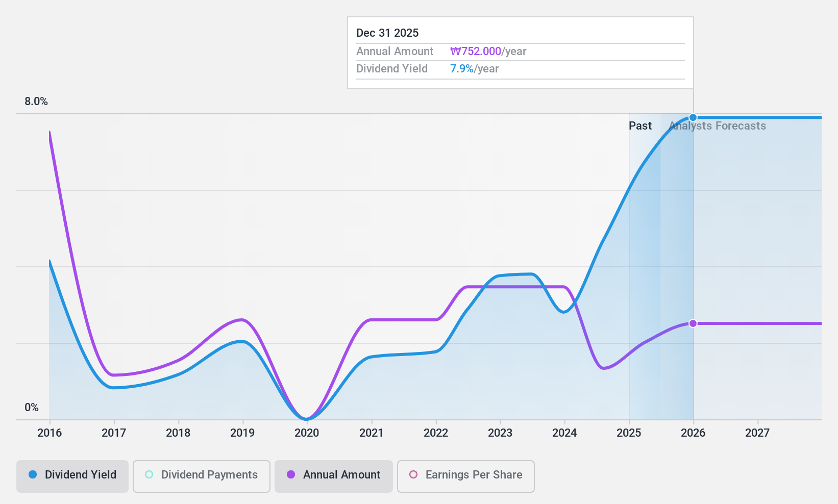Click the teal circle in Dividend Payments legend
Viewport: 838px width, 504px height.
149,474
